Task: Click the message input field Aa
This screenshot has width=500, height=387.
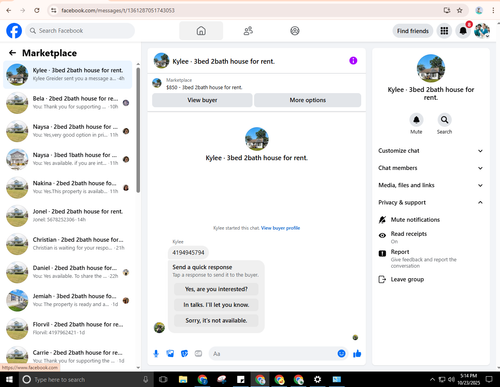Action: click(272, 354)
